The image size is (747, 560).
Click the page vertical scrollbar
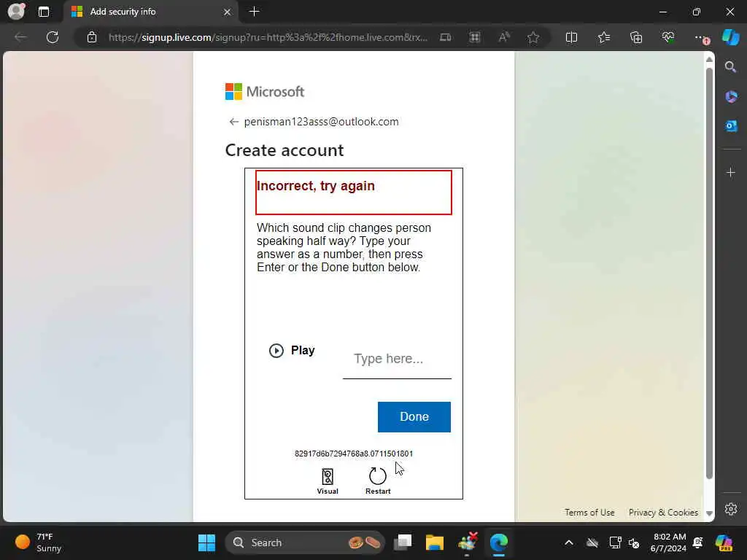point(709,273)
